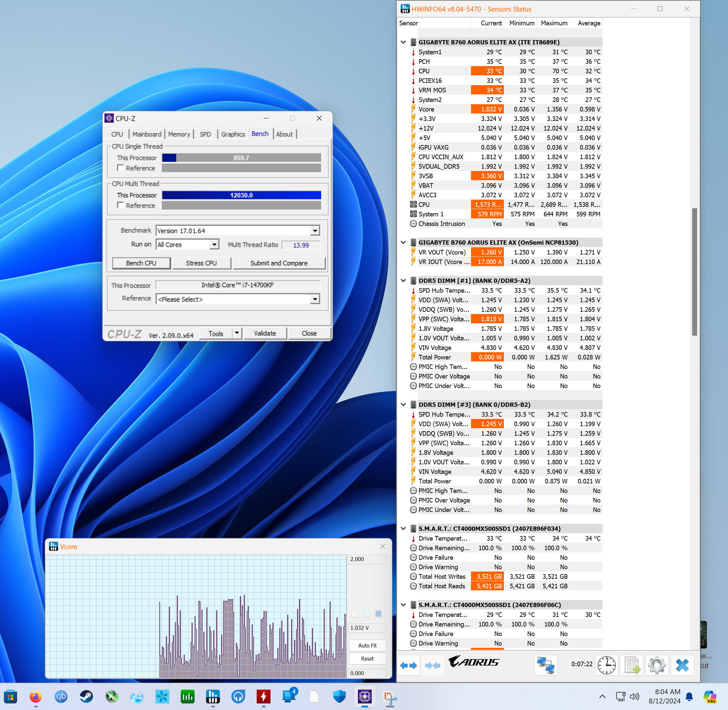
Task: Switch to HWiNFO64 taskbar icon
Action: (x=213, y=696)
